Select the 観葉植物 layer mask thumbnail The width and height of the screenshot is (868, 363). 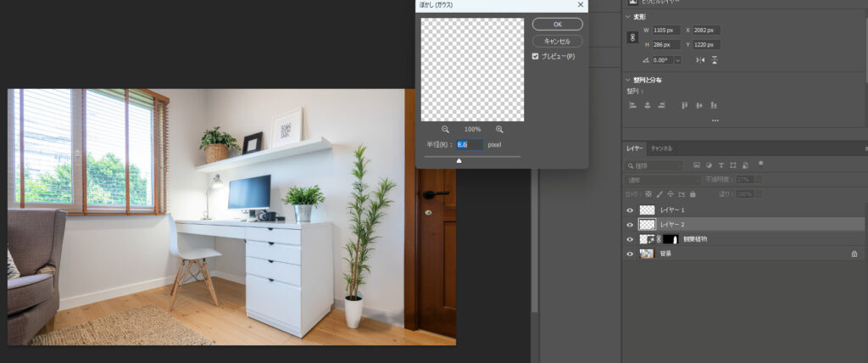[671, 239]
